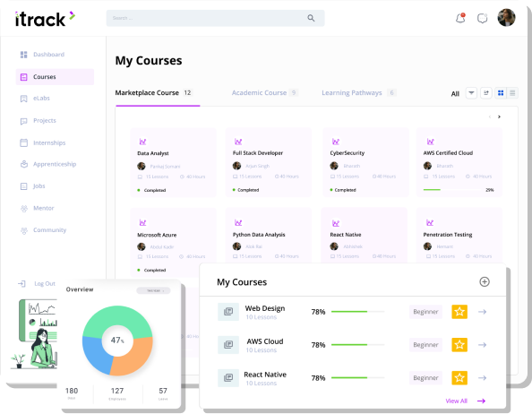532x414 pixels.
Task: Click the search magnifier icon
Action: (x=311, y=18)
